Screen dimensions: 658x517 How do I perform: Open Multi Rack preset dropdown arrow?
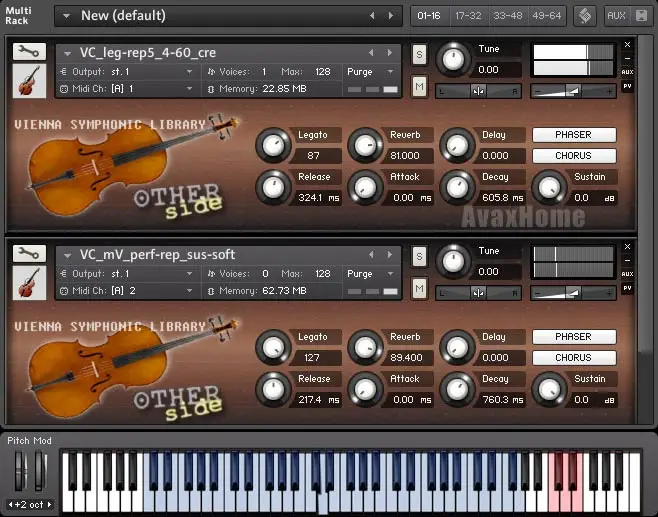coord(66,16)
